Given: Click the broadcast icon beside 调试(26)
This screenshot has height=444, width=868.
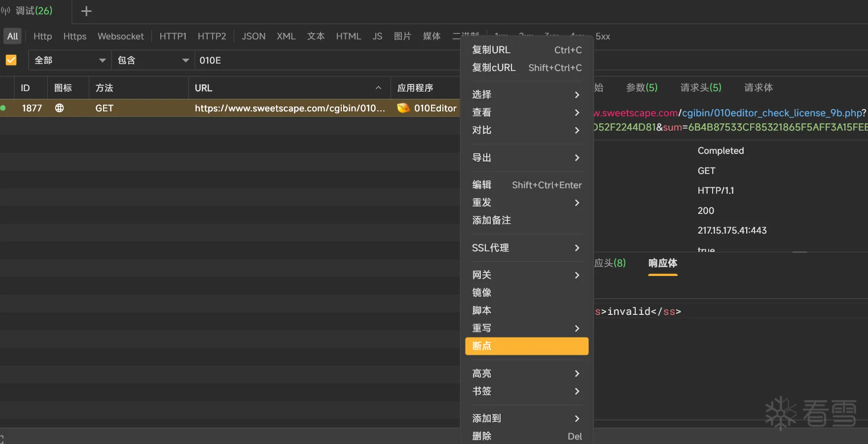Looking at the screenshot, I should tap(6, 11).
